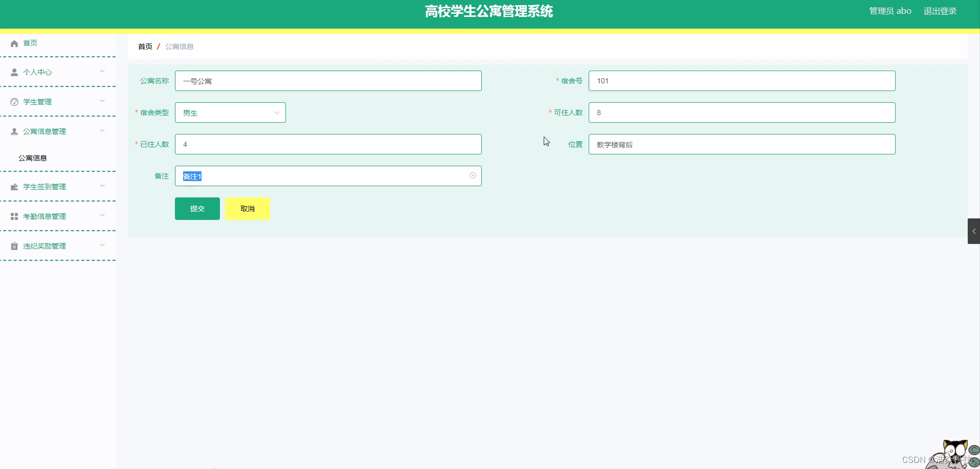The width and height of the screenshot is (980, 469).
Task: Click 首页 in the breadcrumb
Action: point(145,46)
